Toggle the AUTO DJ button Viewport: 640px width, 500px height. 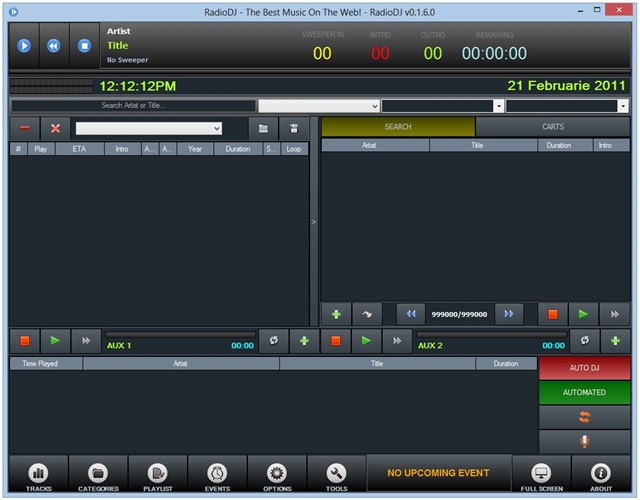tap(584, 368)
